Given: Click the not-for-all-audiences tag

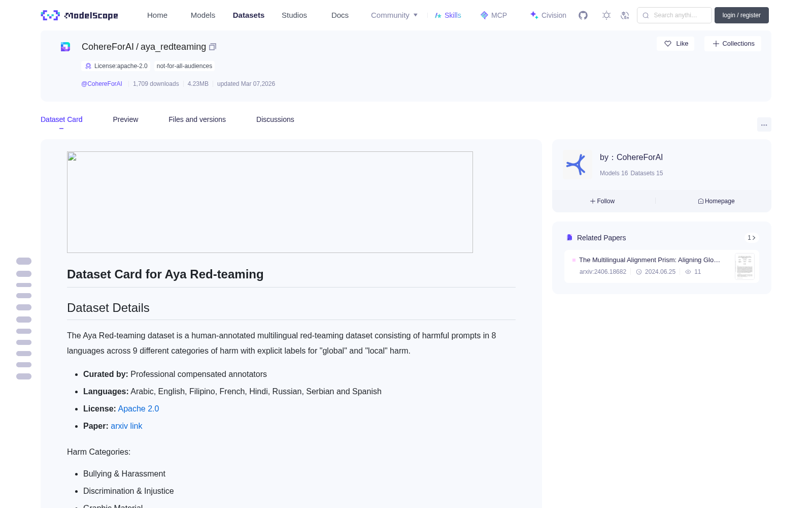Looking at the screenshot, I should (x=184, y=66).
